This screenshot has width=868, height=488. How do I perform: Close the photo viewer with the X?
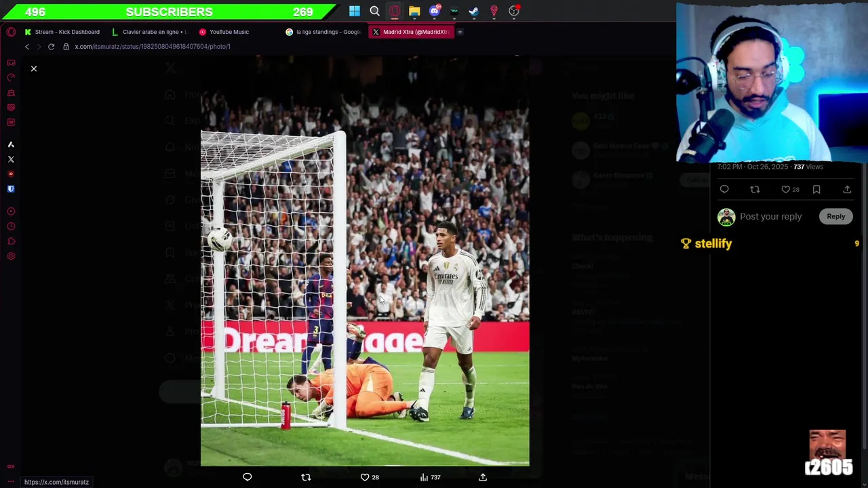(x=33, y=68)
